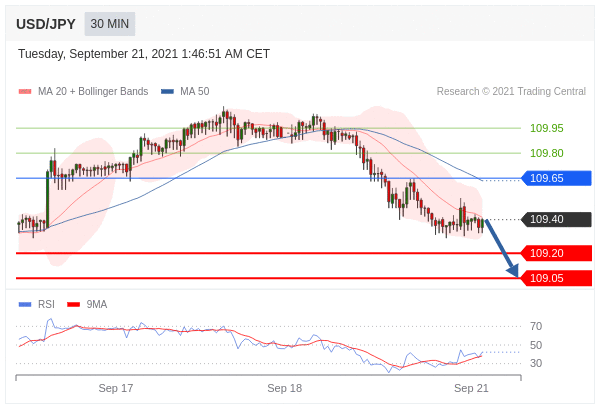Toggle the MA 50 legend entry
The height and width of the screenshot is (413, 600).
[x=185, y=91]
